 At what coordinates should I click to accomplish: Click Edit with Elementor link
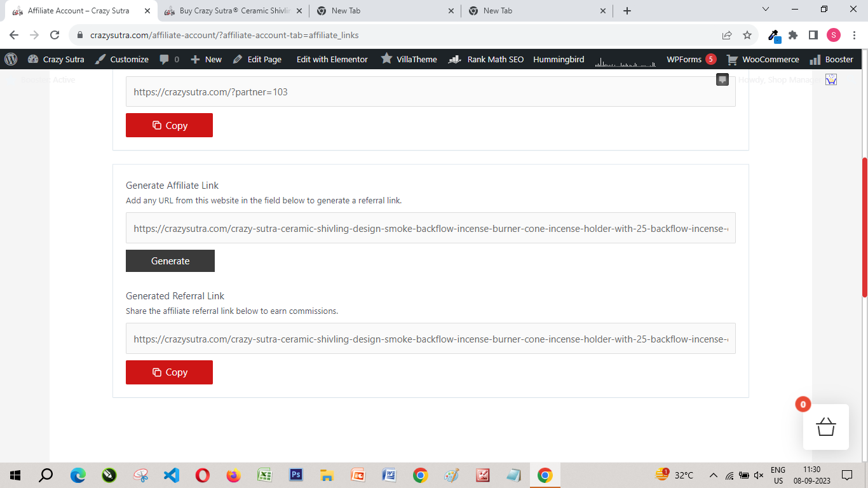pyautogui.click(x=332, y=59)
